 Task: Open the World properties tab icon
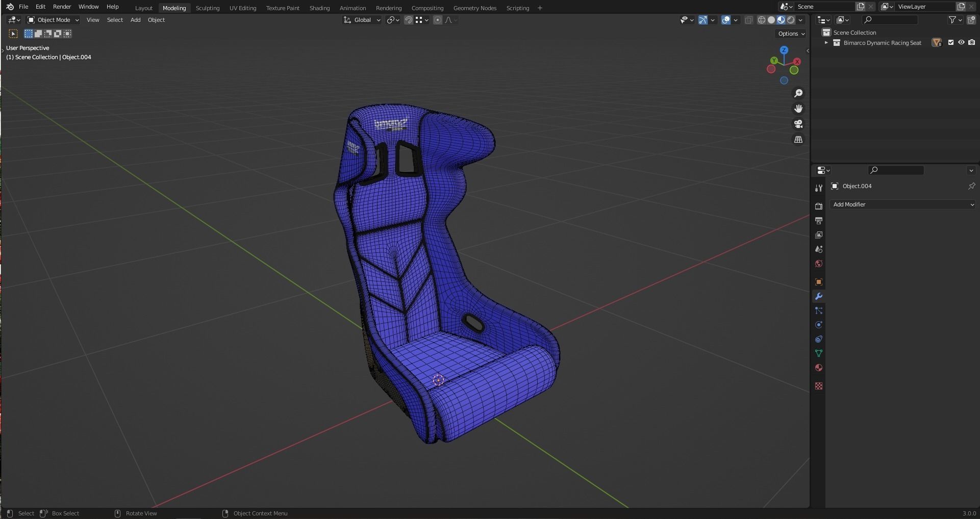(x=819, y=264)
